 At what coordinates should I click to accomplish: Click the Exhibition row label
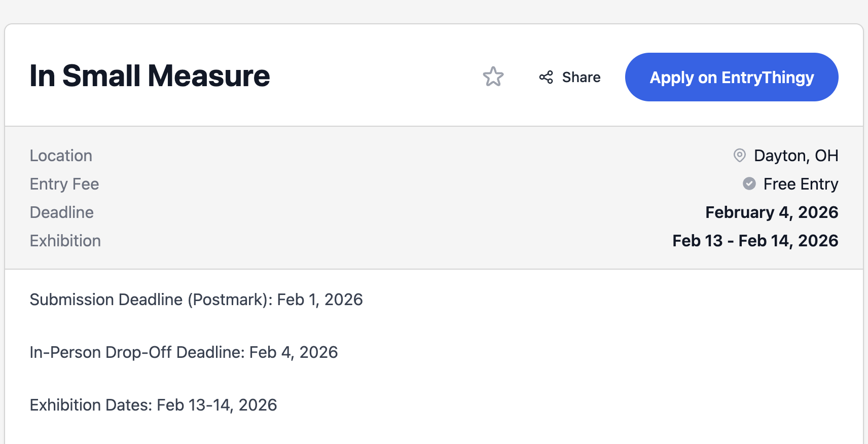coord(65,241)
